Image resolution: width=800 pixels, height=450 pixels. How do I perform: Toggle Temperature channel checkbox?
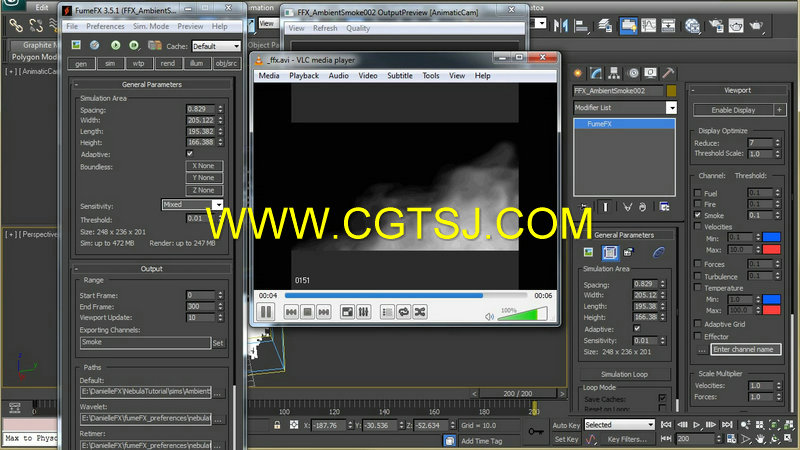tap(697, 287)
